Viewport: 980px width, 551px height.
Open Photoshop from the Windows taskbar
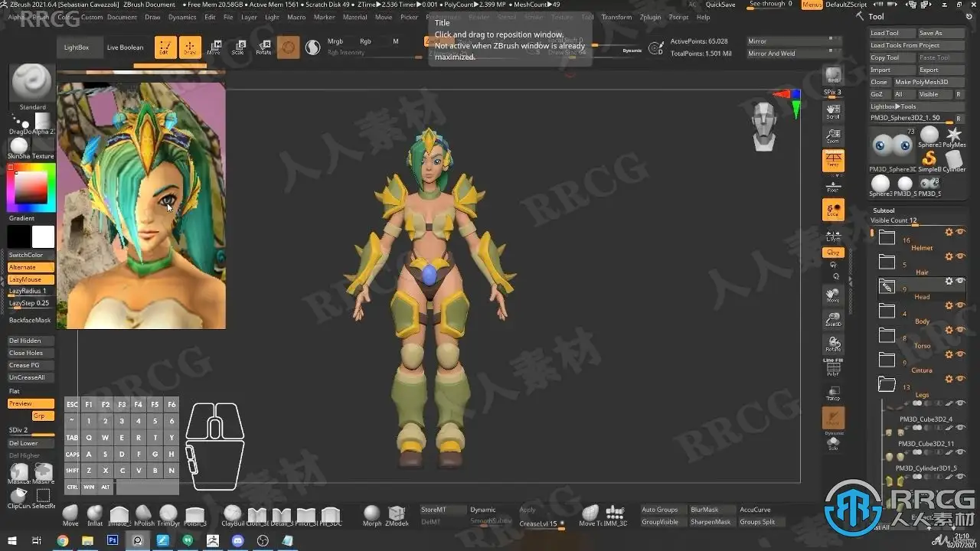point(113,540)
